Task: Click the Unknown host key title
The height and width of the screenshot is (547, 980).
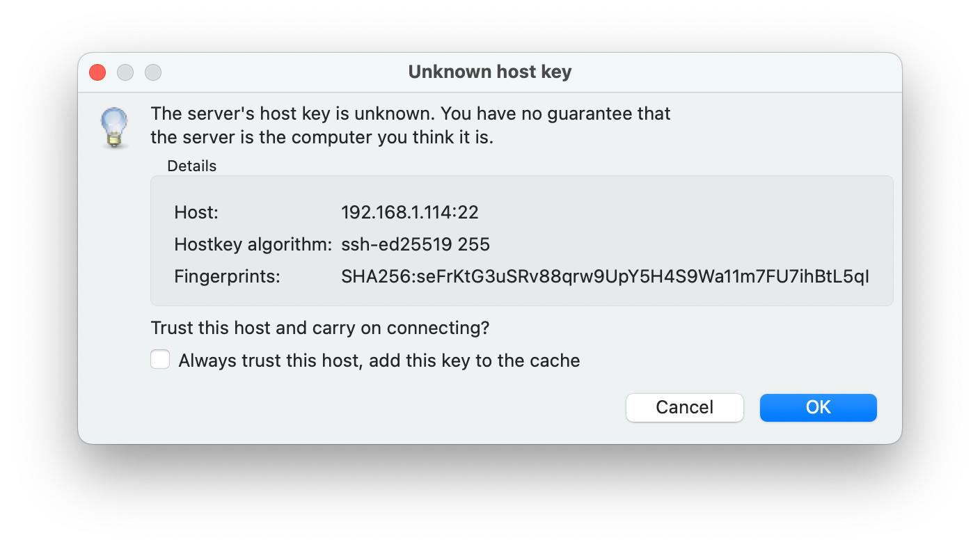Action: point(490,72)
